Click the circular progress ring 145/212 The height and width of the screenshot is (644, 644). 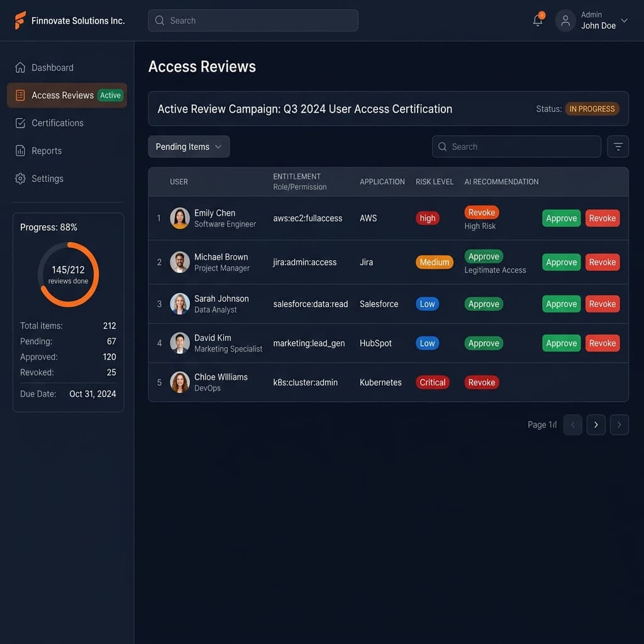(x=68, y=274)
